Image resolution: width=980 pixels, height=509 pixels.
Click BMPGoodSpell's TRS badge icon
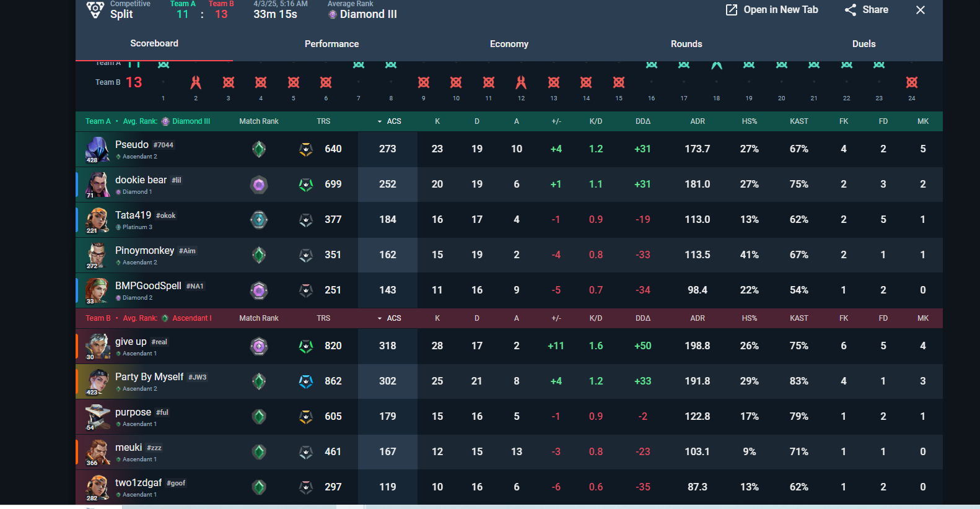306,290
